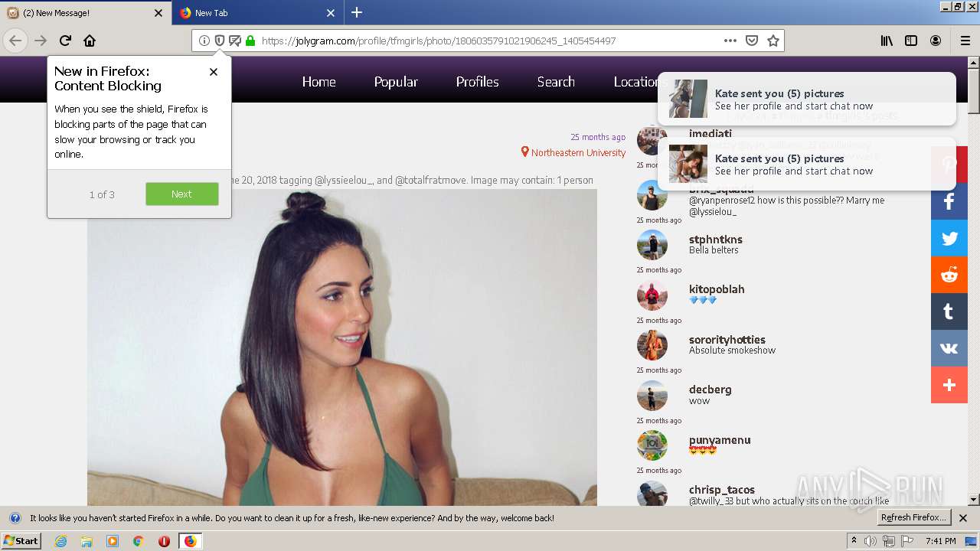
Task: Open the Firefox hamburger menu
Action: point(965,41)
